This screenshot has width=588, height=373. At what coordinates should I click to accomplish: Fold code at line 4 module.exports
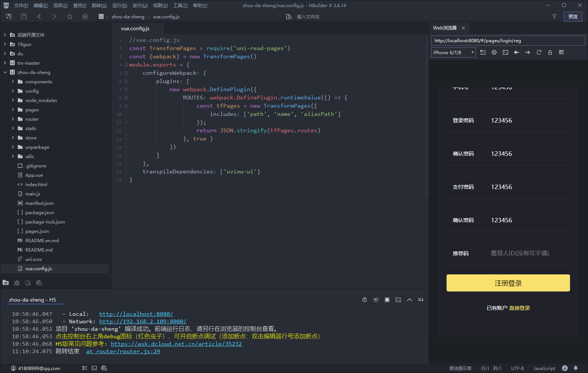tap(126, 65)
